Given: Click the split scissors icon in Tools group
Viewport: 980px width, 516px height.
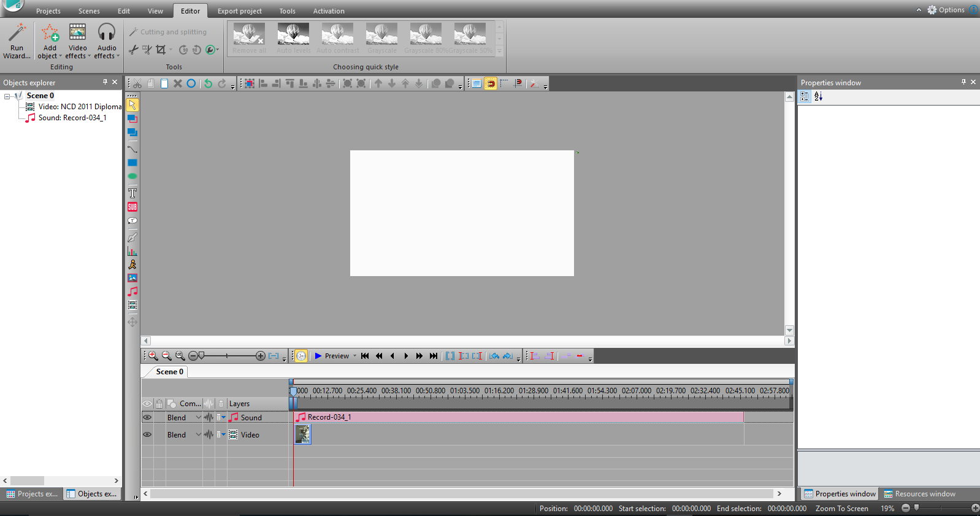Looking at the screenshot, I should coord(134,50).
